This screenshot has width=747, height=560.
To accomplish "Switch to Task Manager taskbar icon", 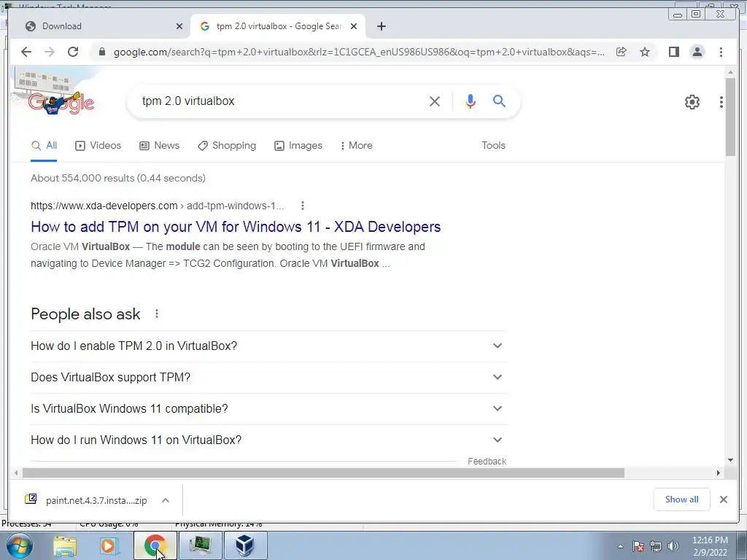I will pos(201,545).
